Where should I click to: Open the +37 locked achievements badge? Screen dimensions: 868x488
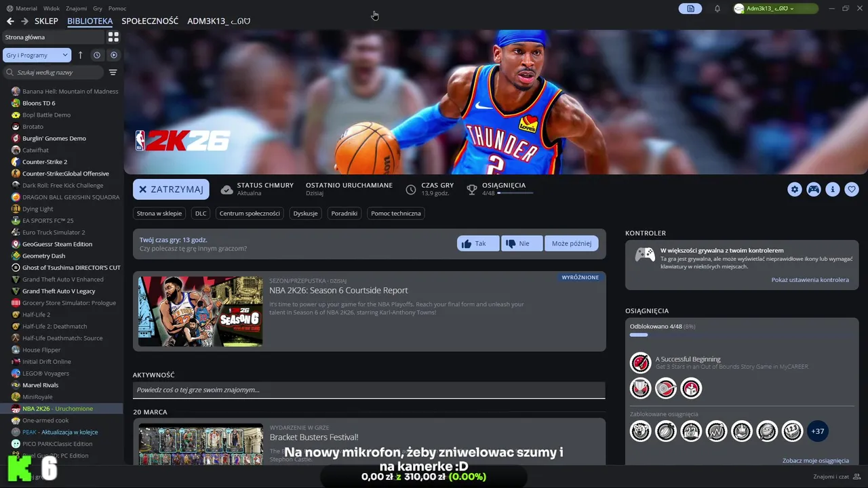(x=818, y=431)
